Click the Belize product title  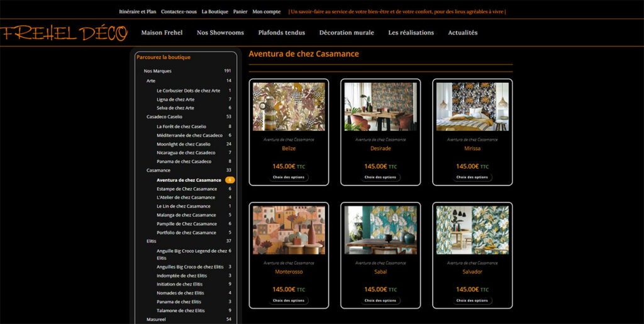coord(289,148)
